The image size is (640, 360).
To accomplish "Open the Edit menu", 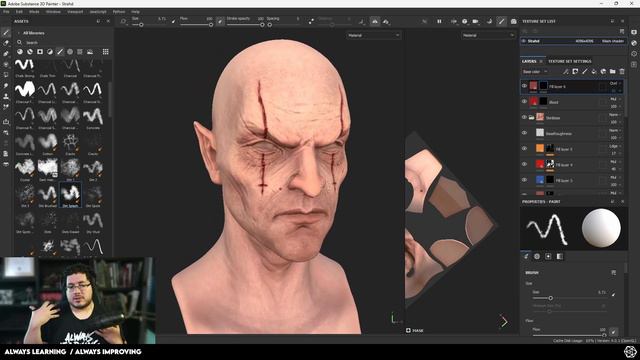I will coord(19,12).
